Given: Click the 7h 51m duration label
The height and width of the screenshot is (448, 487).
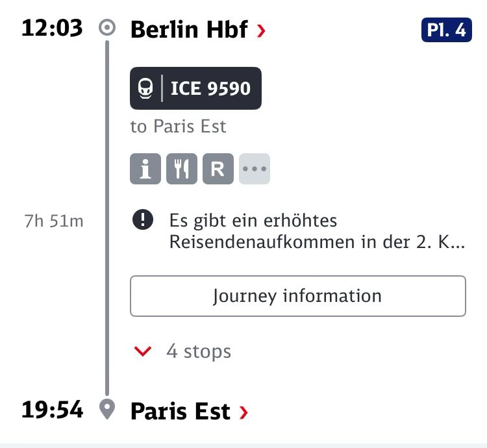Looking at the screenshot, I should pos(54,221).
